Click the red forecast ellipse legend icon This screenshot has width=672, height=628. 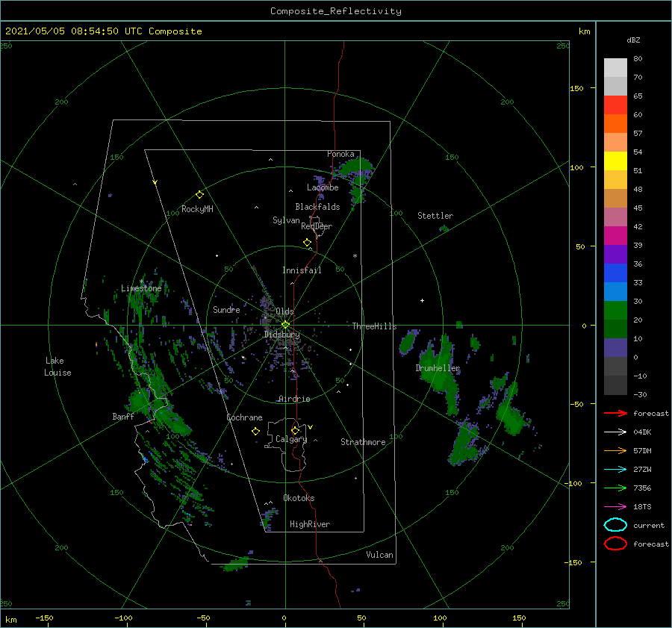[615, 544]
